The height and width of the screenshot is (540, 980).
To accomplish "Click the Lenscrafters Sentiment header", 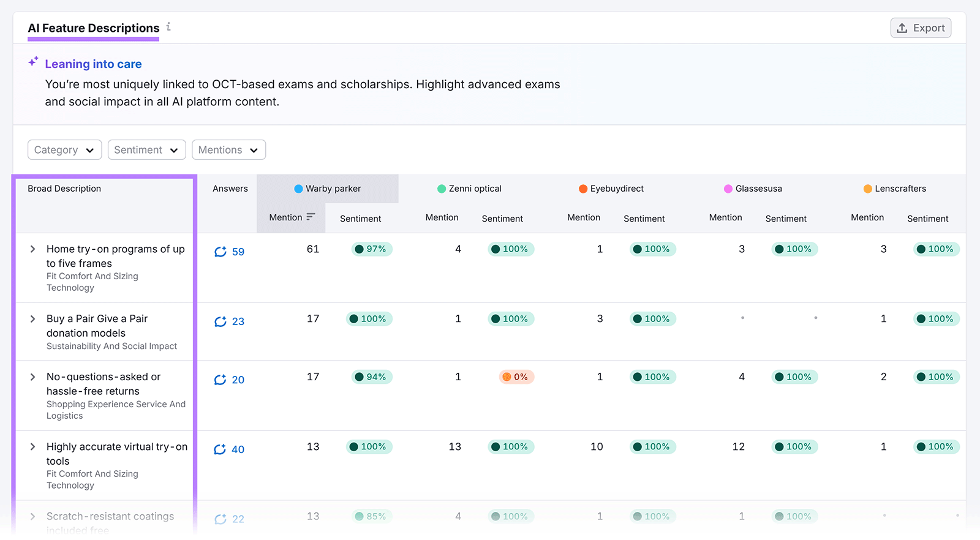I will tap(927, 219).
